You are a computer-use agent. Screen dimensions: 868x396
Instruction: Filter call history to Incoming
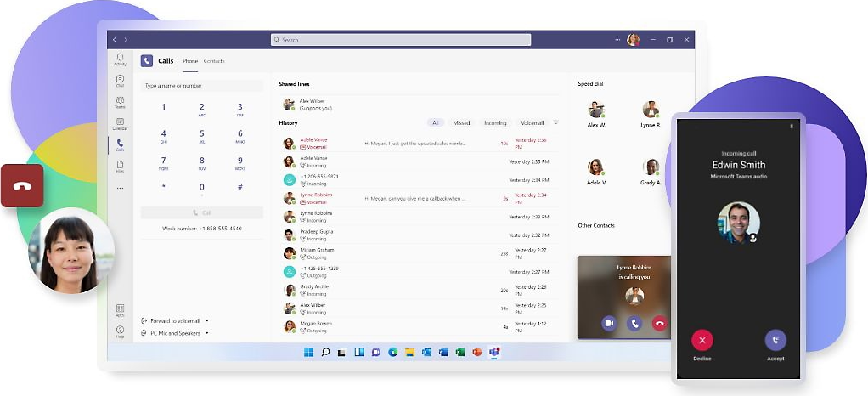[495, 122]
